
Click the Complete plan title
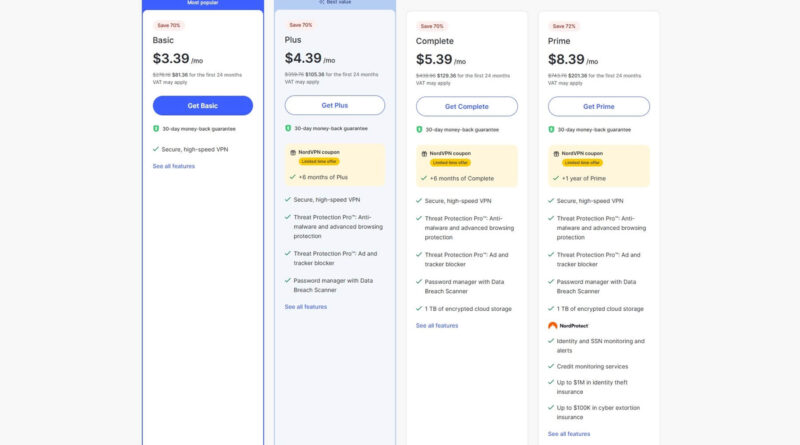pos(435,41)
